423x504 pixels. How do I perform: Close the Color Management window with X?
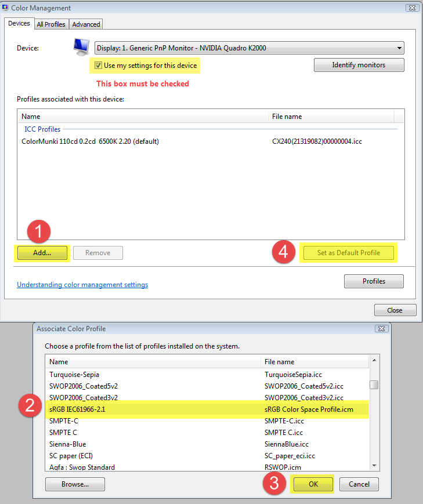412,8
